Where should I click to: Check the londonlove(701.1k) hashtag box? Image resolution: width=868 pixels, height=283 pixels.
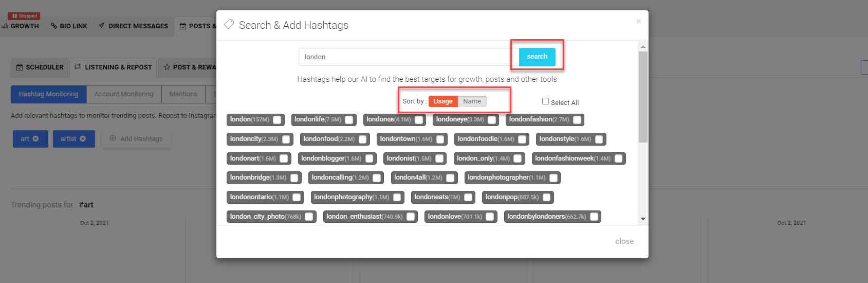[x=490, y=217]
